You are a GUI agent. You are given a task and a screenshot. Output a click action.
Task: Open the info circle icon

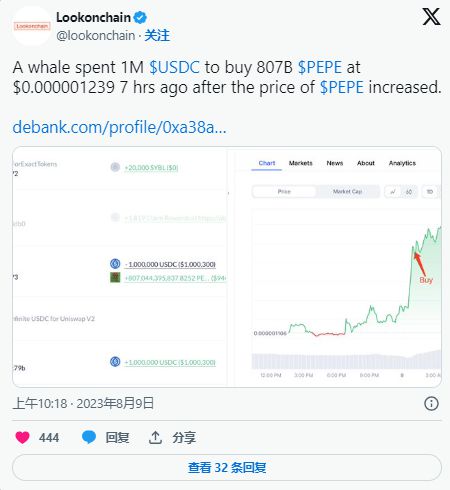(x=431, y=404)
